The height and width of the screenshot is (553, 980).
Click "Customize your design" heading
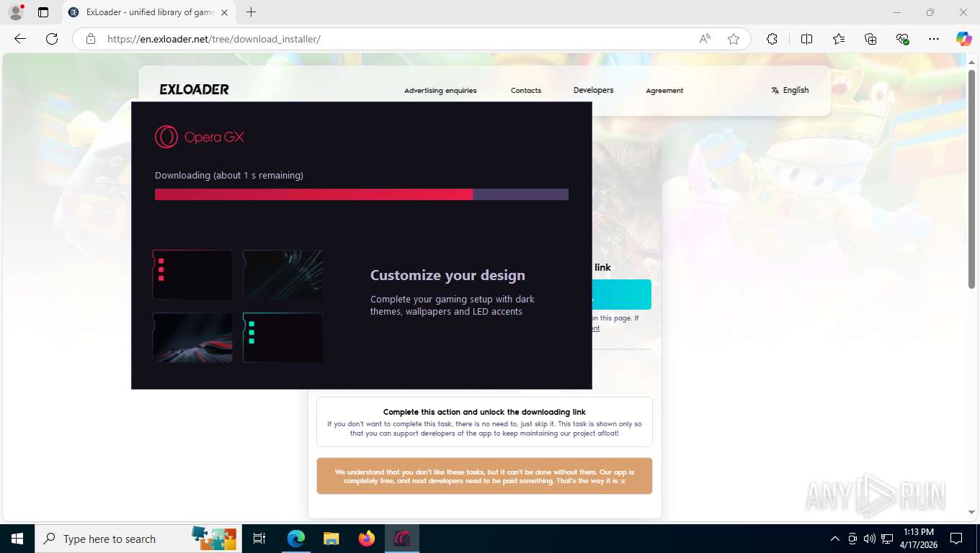click(x=447, y=275)
